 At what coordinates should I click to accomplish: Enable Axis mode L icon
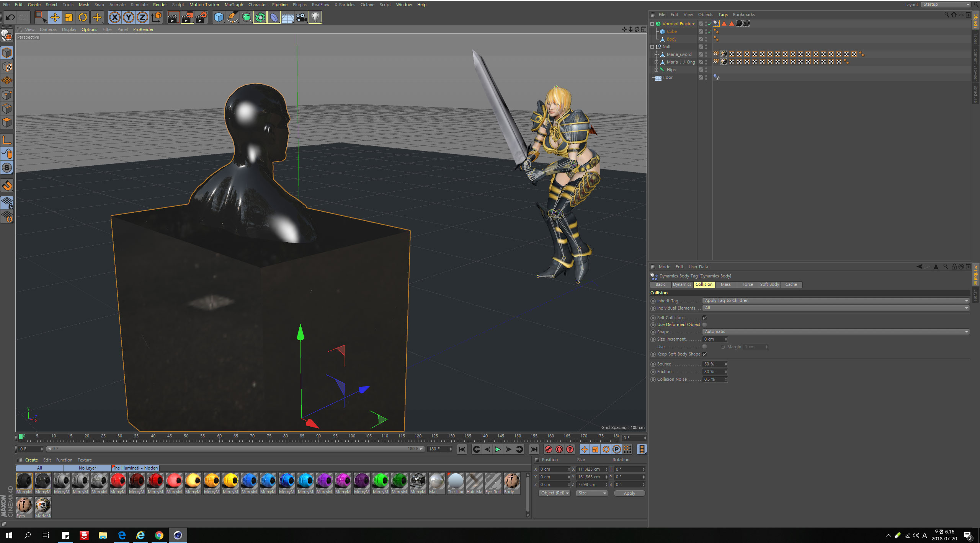[7, 140]
